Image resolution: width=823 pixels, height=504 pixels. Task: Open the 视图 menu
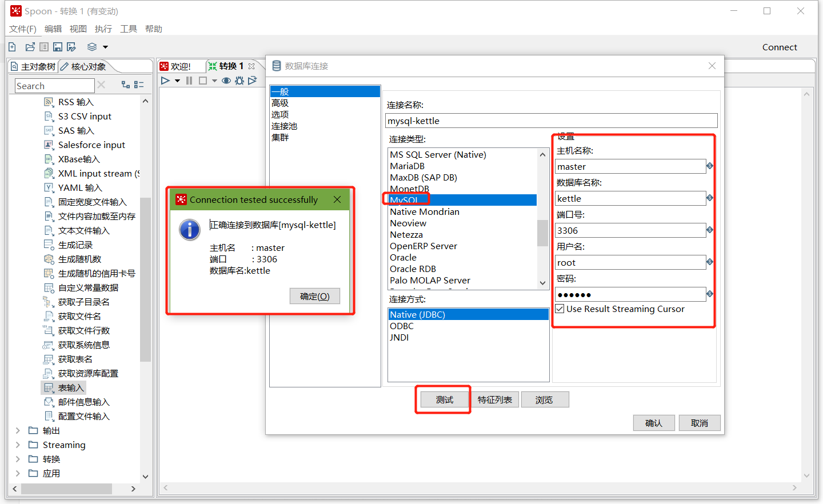78,29
